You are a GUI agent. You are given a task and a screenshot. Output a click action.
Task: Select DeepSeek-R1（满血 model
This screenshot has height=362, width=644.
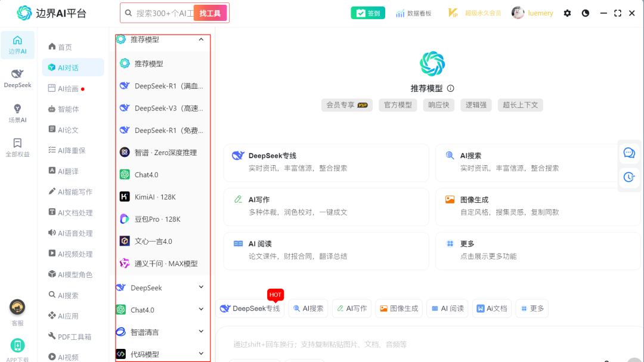click(x=163, y=86)
